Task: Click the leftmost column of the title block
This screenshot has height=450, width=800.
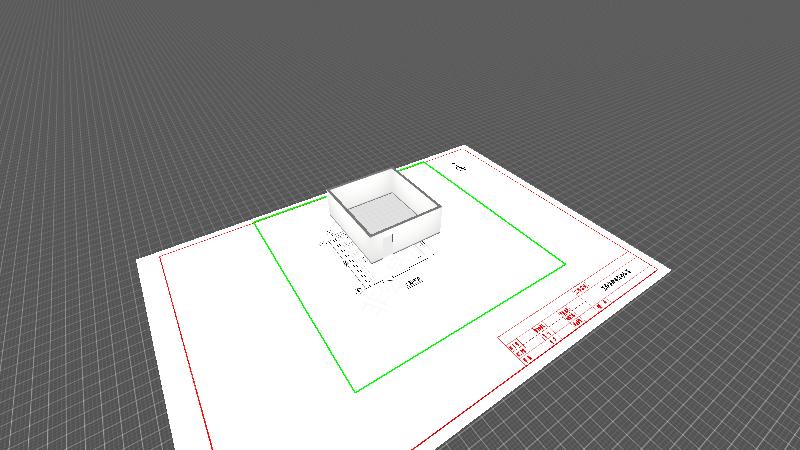Action: [x=518, y=349]
